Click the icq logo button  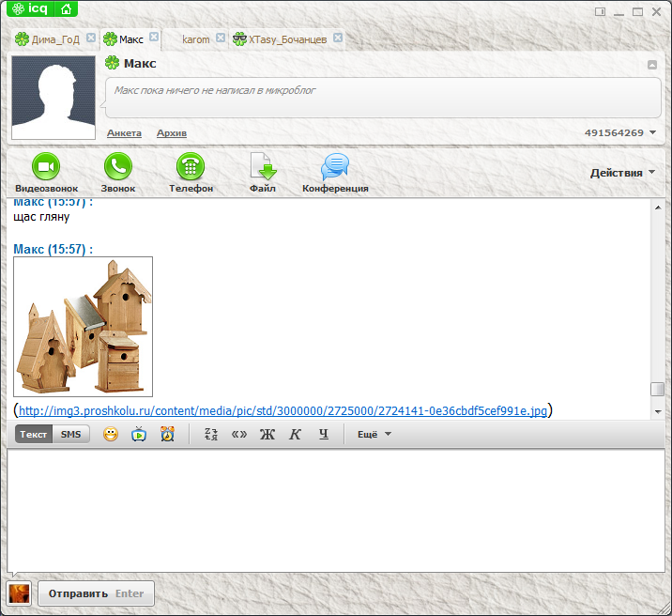(x=30, y=8)
